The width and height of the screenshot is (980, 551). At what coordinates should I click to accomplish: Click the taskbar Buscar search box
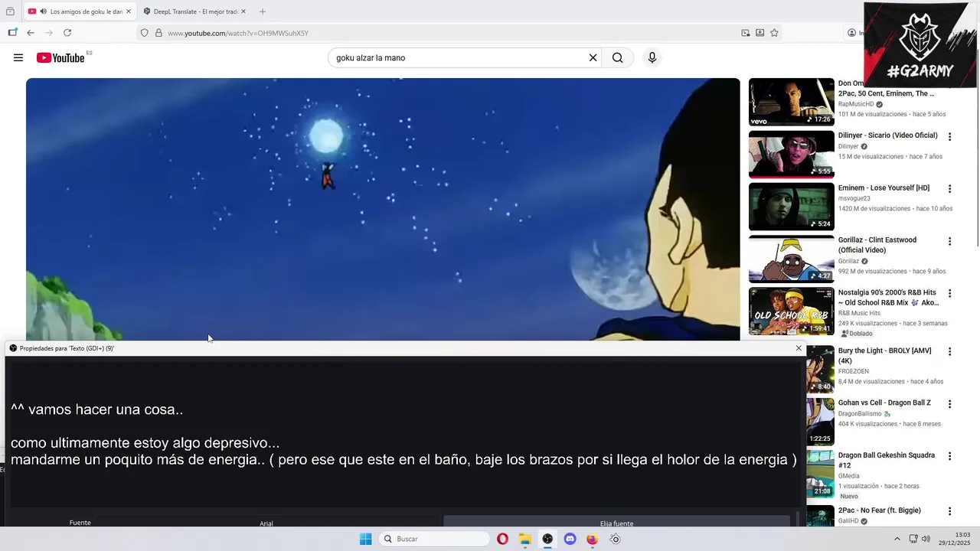[x=435, y=539]
